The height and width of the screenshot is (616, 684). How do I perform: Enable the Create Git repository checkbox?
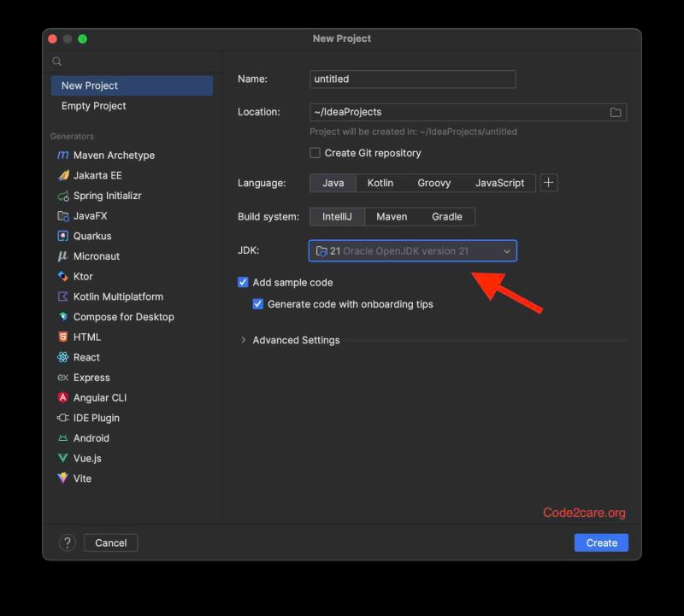click(x=315, y=153)
